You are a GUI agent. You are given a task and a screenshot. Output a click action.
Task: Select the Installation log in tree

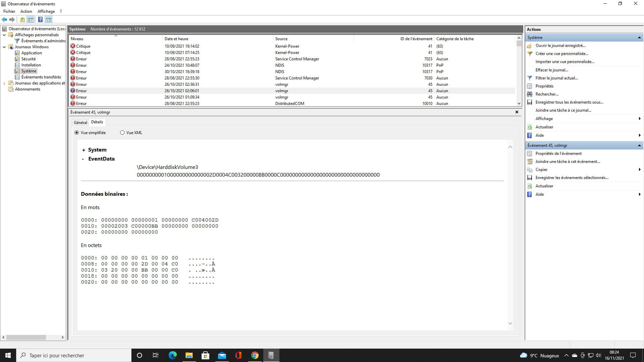(x=31, y=65)
